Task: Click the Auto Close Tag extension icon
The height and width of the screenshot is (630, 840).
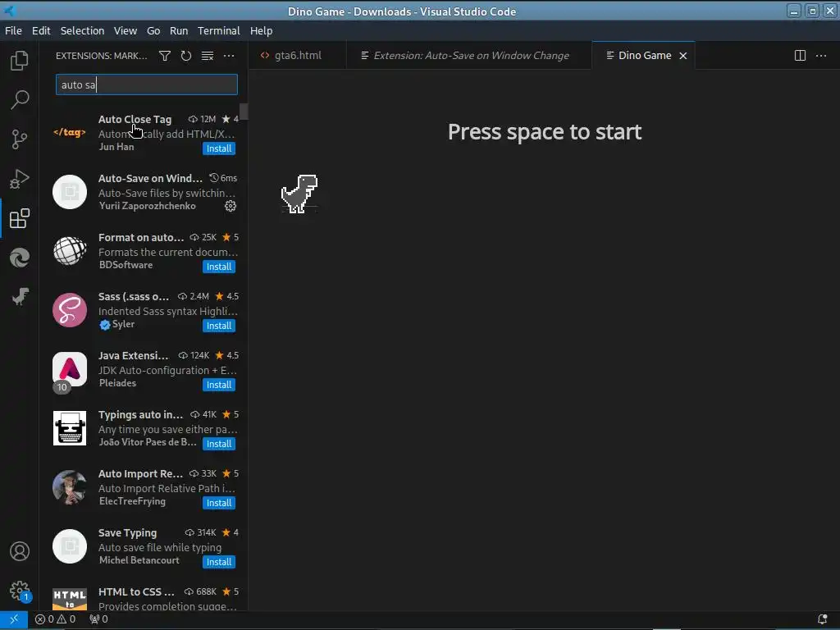Action: tap(70, 132)
